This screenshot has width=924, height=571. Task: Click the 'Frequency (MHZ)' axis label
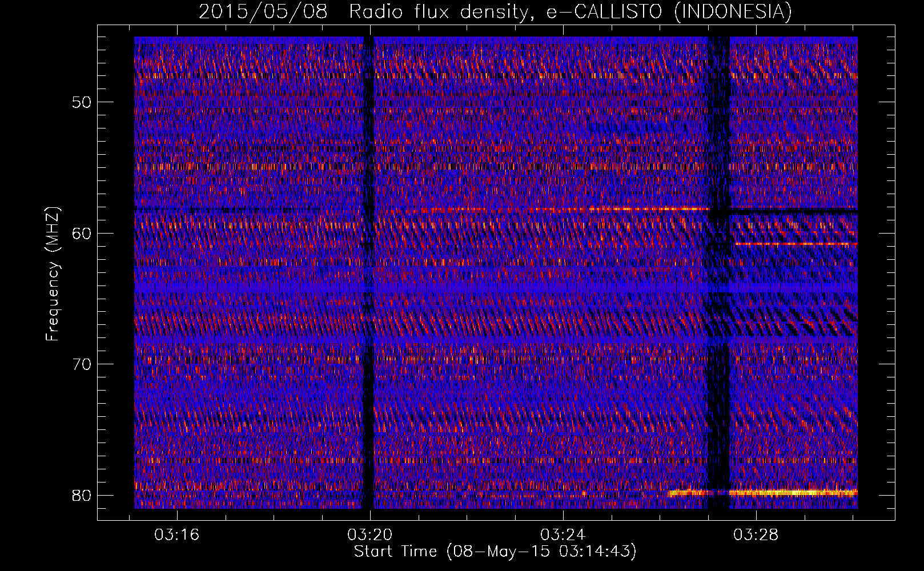coord(53,274)
